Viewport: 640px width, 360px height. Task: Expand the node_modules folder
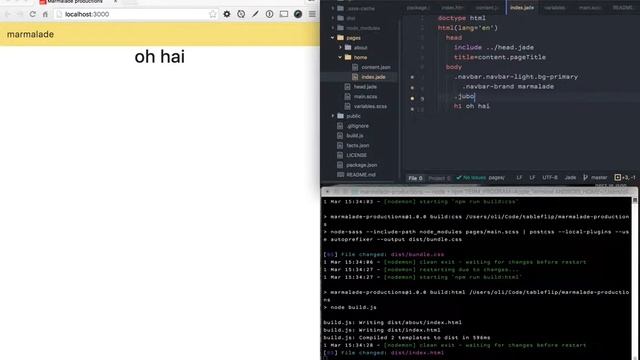click(x=333, y=28)
